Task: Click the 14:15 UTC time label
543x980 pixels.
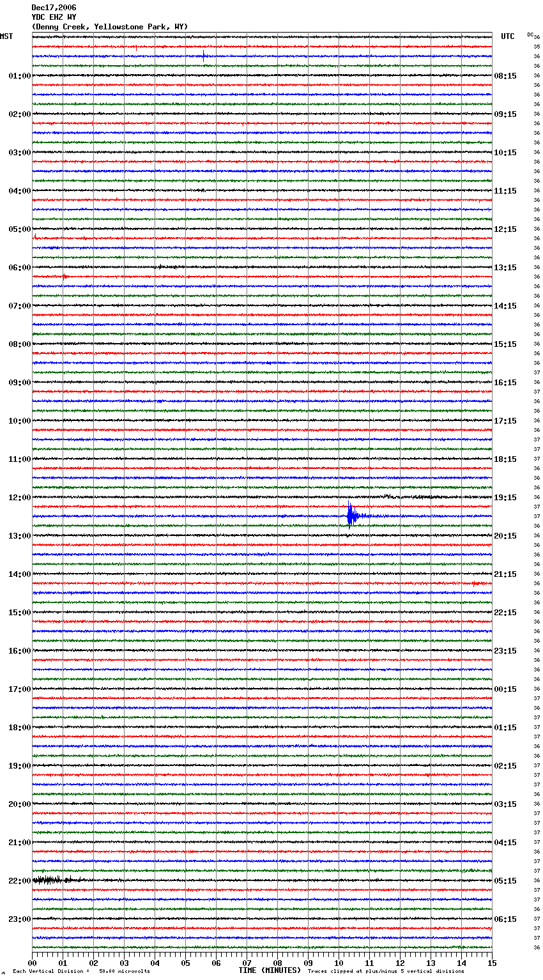Action: [x=505, y=306]
